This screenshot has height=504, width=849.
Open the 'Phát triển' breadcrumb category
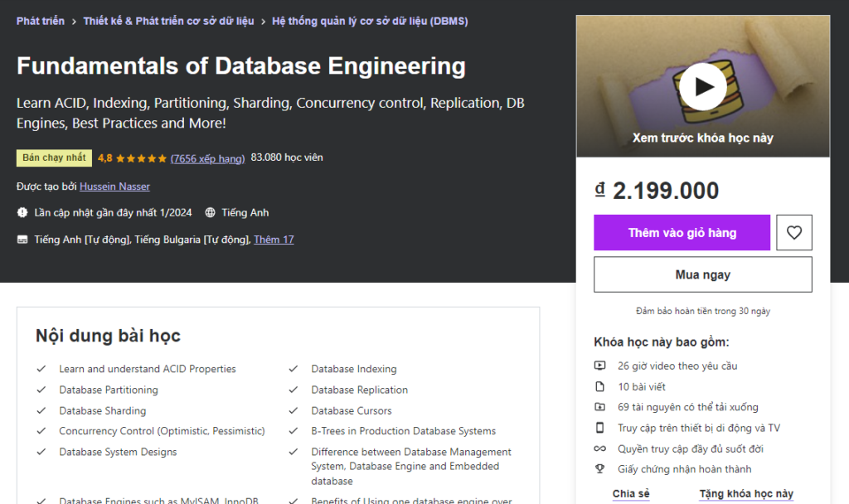tap(41, 21)
